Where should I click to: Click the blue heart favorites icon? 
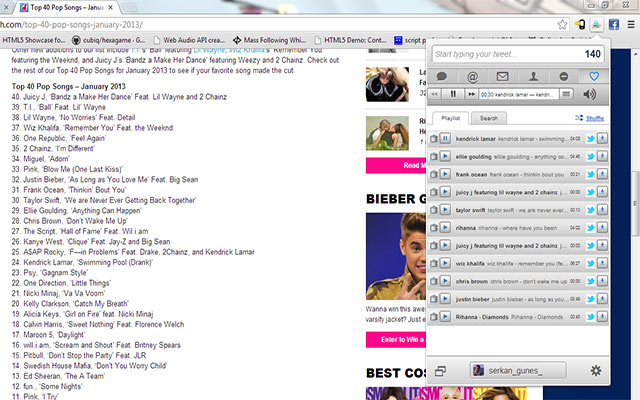click(594, 76)
